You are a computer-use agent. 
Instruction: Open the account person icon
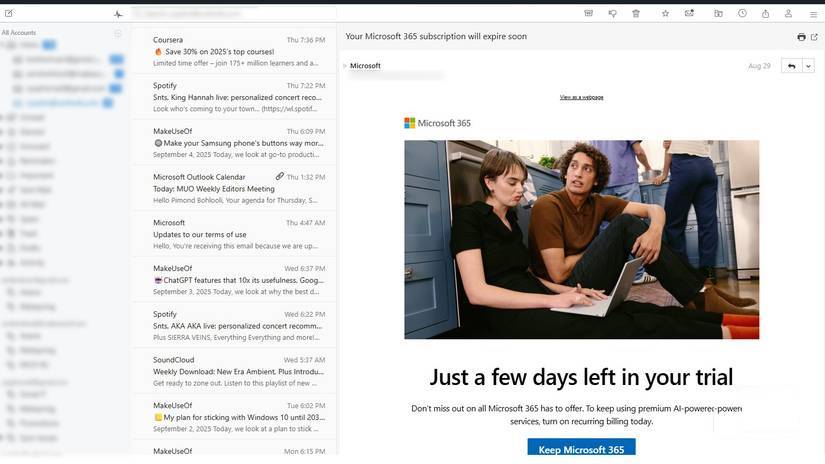[x=788, y=14]
